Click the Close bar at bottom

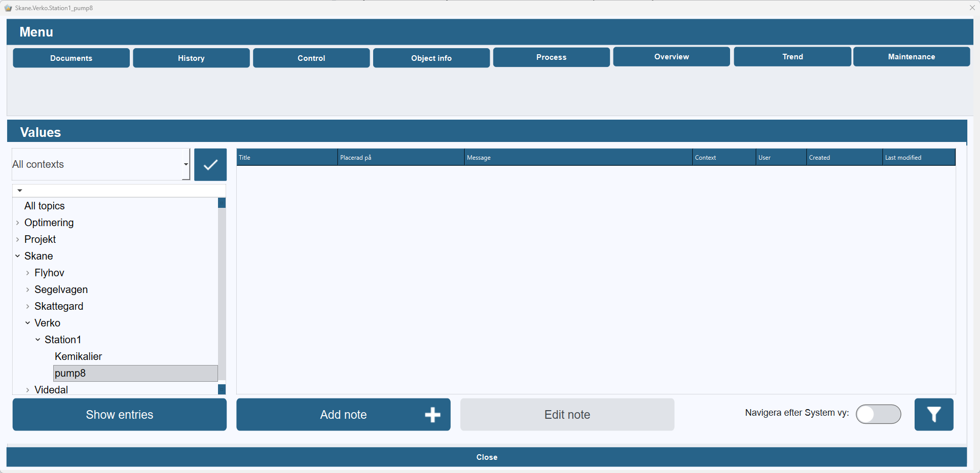(487, 457)
